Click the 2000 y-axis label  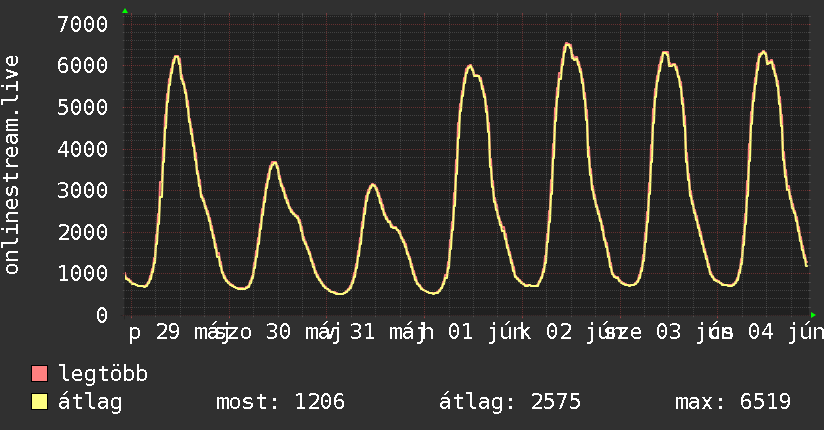click(x=83, y=232)
